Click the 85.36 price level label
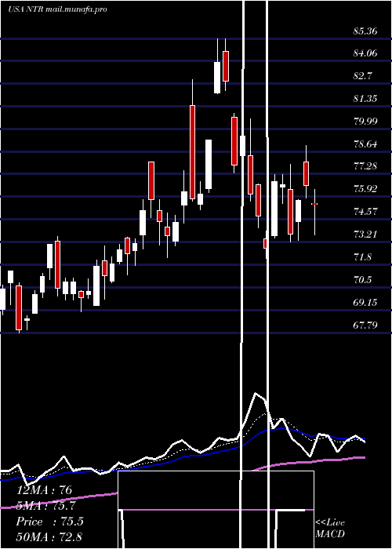 365,31
